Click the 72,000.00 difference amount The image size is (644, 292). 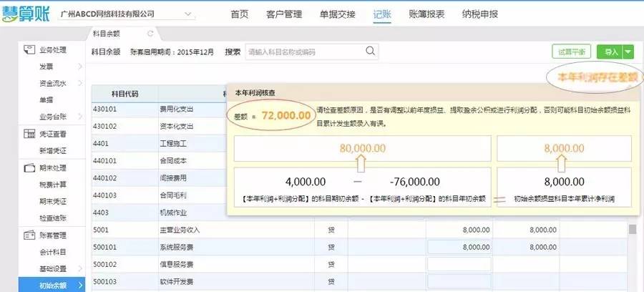coord(286,115)
